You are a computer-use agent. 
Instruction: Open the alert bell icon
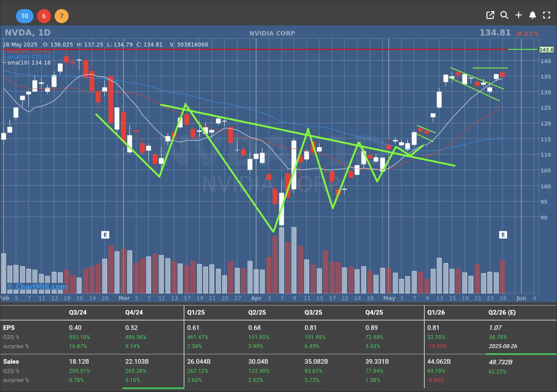[x=533, y=15]
